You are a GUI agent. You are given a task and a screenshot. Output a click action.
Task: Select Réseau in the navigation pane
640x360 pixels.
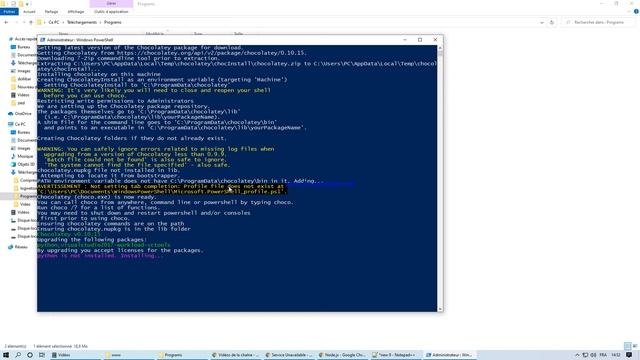(x=21, y=247)
